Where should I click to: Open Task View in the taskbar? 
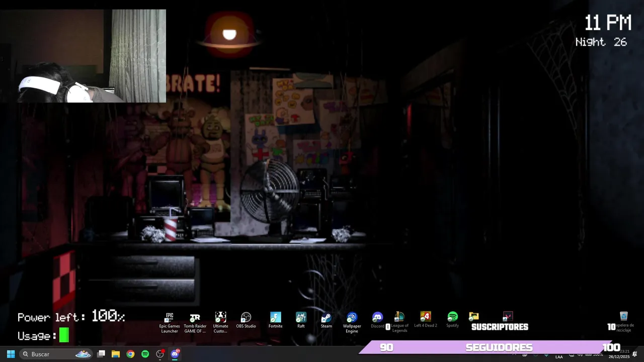(101, 354)
